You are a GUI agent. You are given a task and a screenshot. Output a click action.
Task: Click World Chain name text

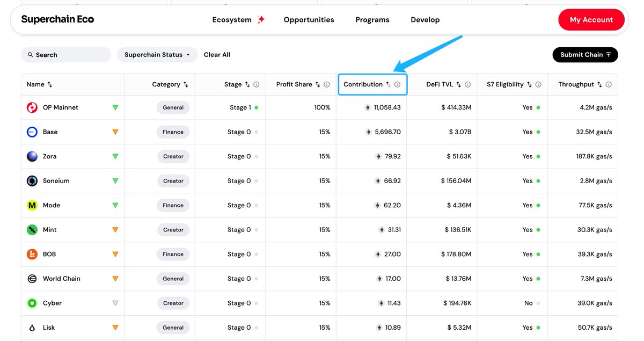coord(62,279)
